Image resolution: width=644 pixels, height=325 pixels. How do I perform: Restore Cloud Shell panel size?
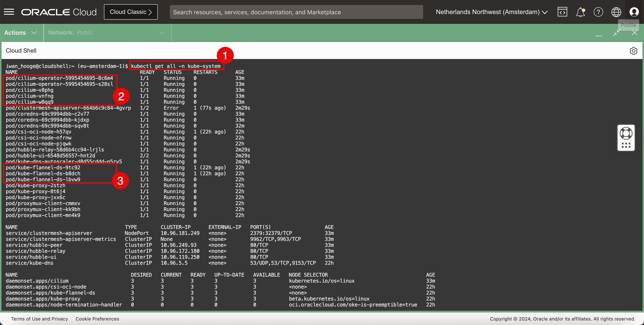point(617,33)
